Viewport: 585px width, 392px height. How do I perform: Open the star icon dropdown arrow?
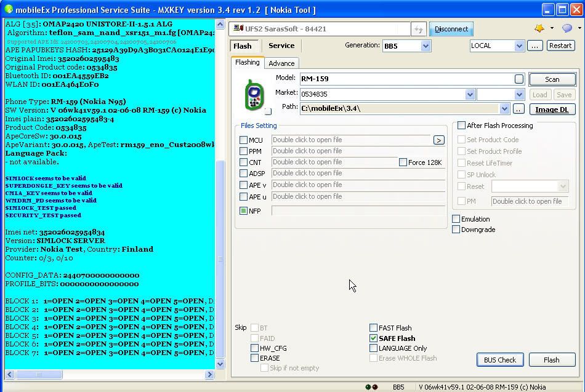point(552,28)
